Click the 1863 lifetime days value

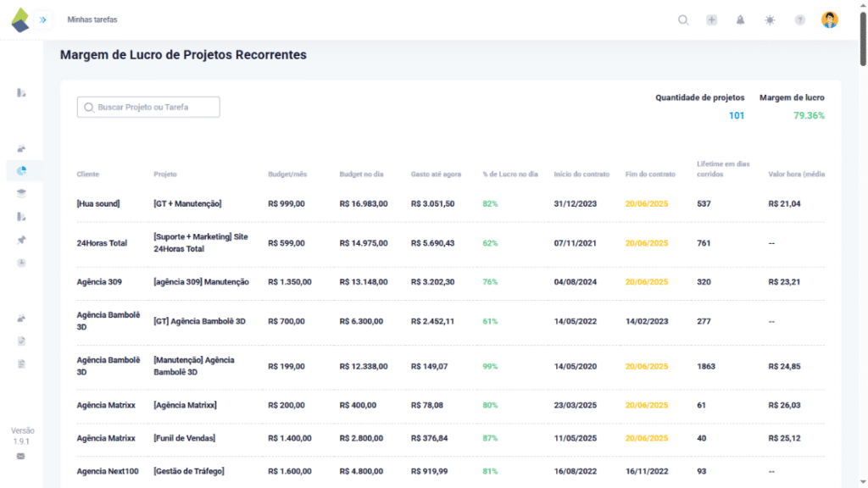click(706, 366)
